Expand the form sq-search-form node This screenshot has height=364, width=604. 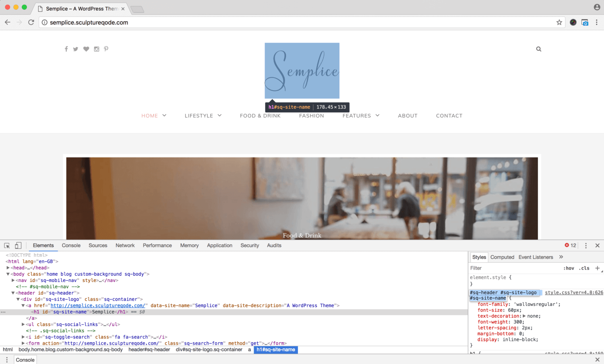pos(23,343)
